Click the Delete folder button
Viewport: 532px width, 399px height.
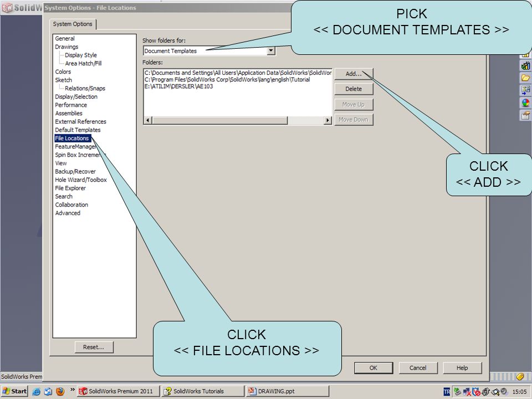tap(354, 89)
